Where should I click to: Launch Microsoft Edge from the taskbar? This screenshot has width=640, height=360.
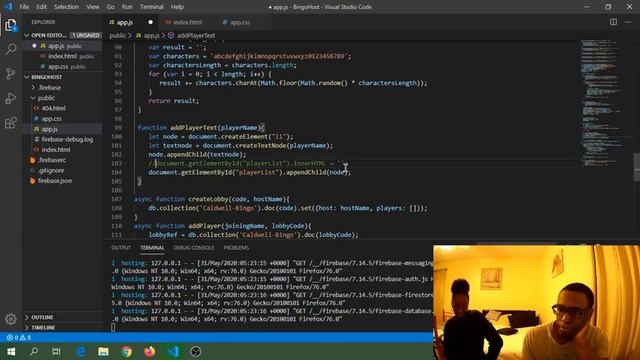tap(81, 351)
